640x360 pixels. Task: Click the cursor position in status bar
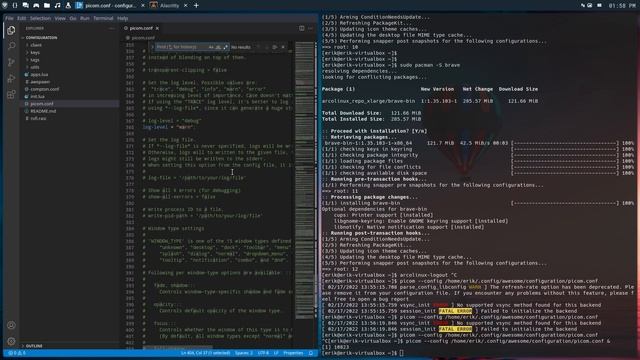205,353
